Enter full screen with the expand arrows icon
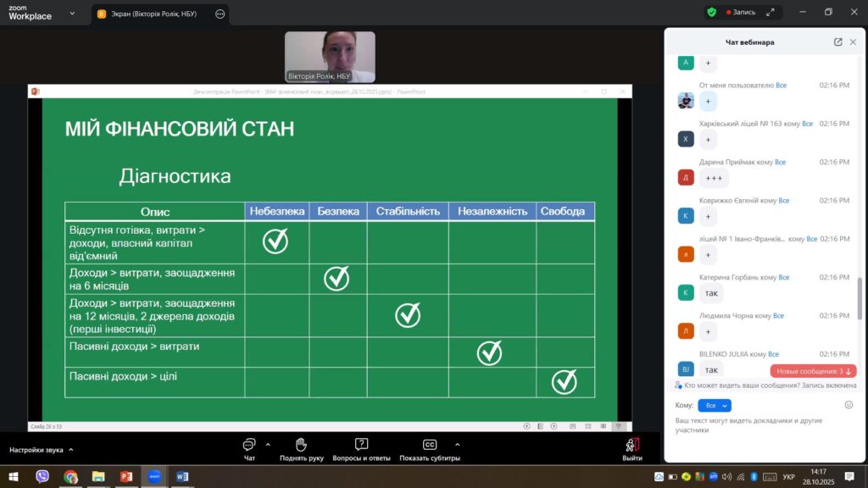This screenshot has width=868, height=488. (x=770, y=13)
